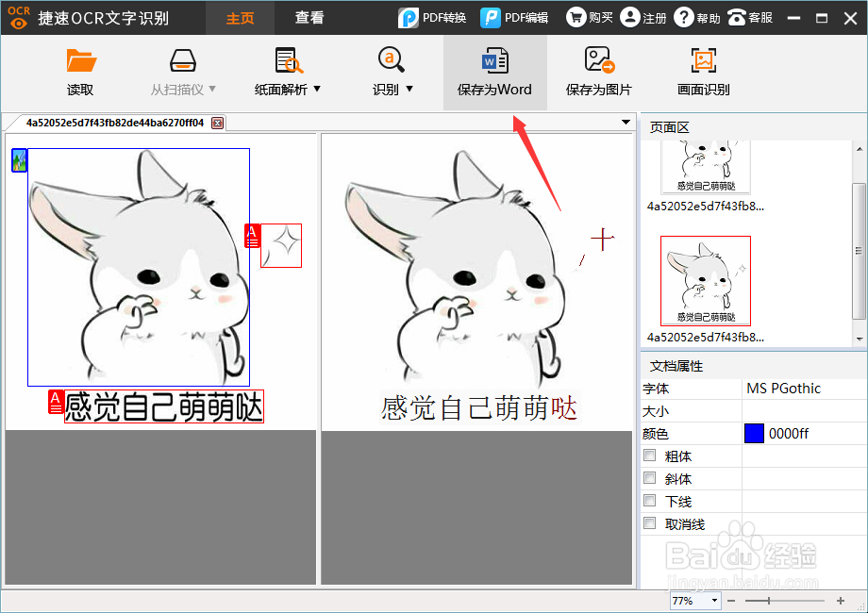Click the 画面识别 screen recognition icon
Screen dimensions: 868x613
pyautogui.click(x=704, y=60)
